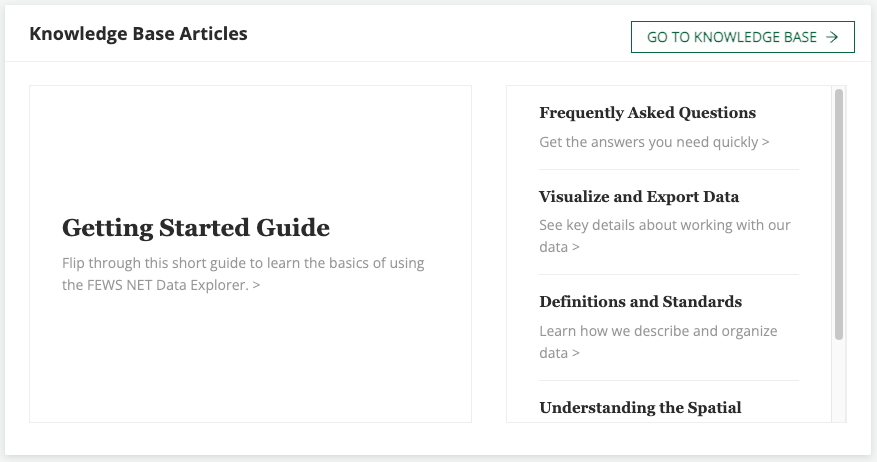Click scrollbar track below the thumb
Image resolution: width=877 pixels, height=462 pixels.
[x=839, y=385]
